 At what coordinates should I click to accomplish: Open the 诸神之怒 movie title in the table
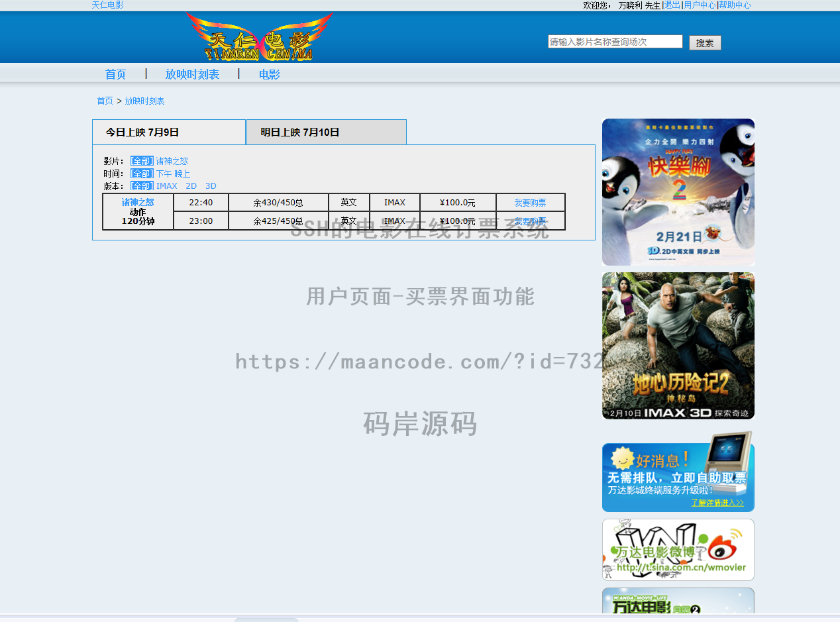138,202
